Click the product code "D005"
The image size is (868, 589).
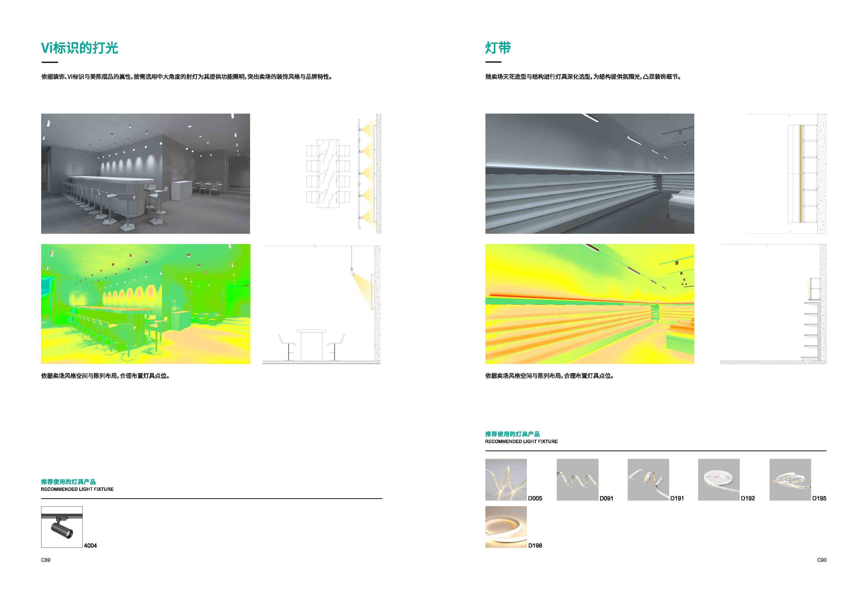[x=535, y=498]
